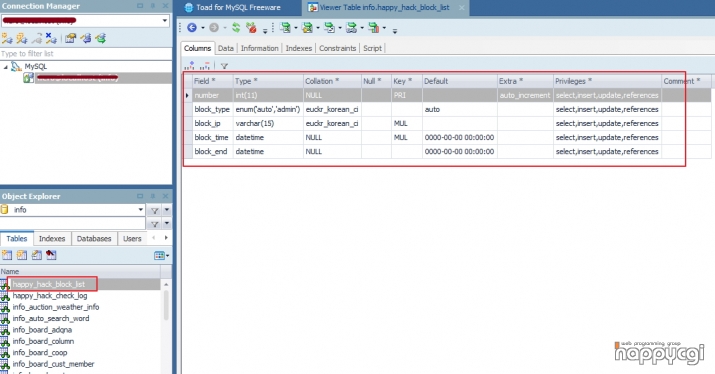715x374 pixels.
Task: Select the Users tab in Object Explorer
Action: pos(132,239)
